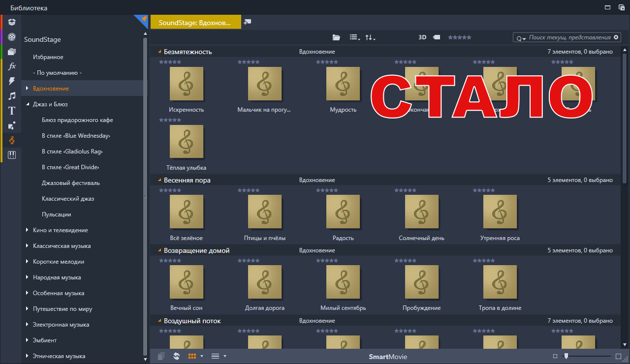The image size is (630, 364).
Task: Set rating stars above Радость thumbnail
Action: click(x=327, y=190)
